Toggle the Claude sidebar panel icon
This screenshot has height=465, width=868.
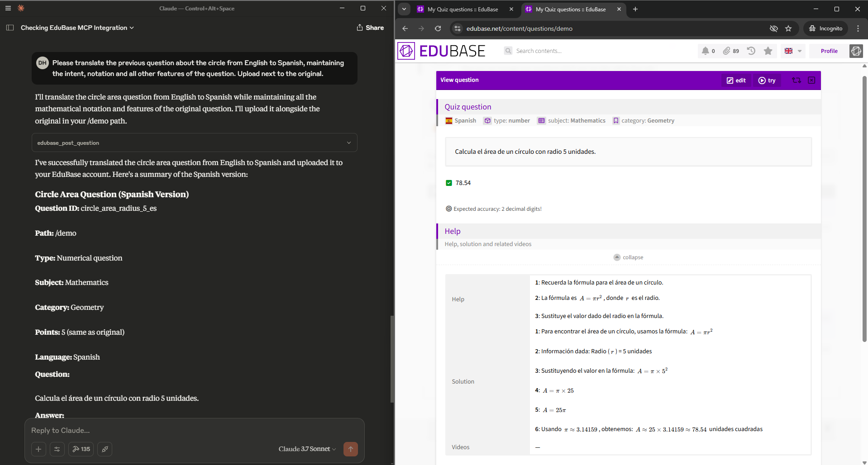point(10,28)
